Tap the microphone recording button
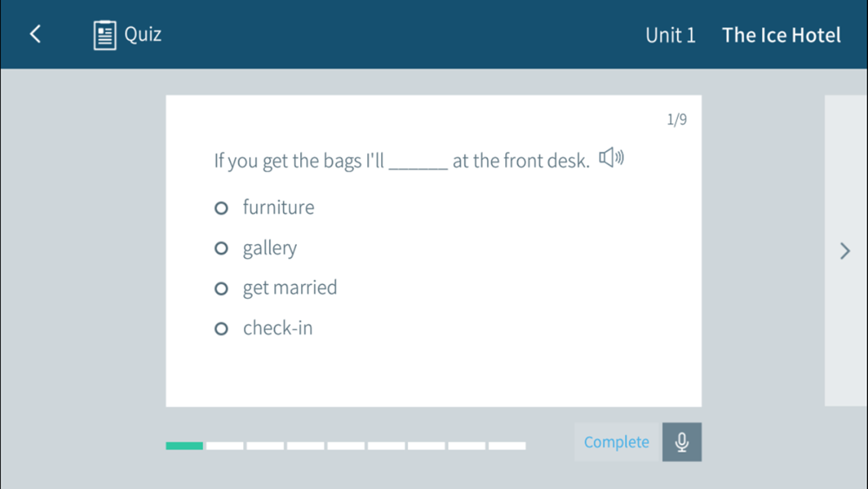This screenshot has height=489, width=868. pyautogui.click(x=682, y=442)
